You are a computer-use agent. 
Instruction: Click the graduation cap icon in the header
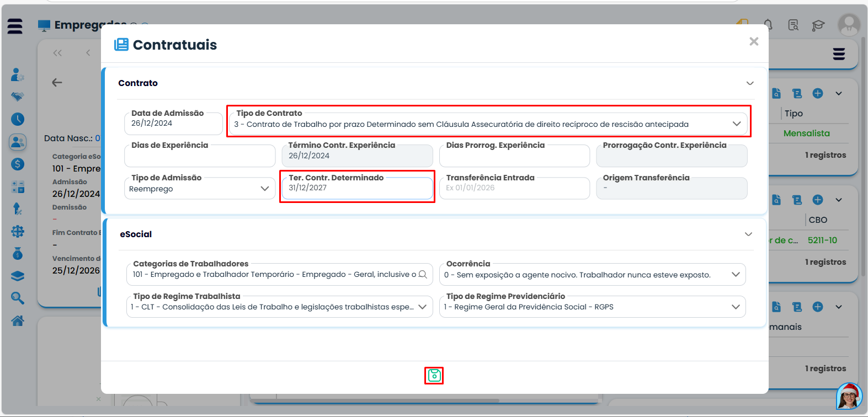pyautogui.click(x=818, y=25)
